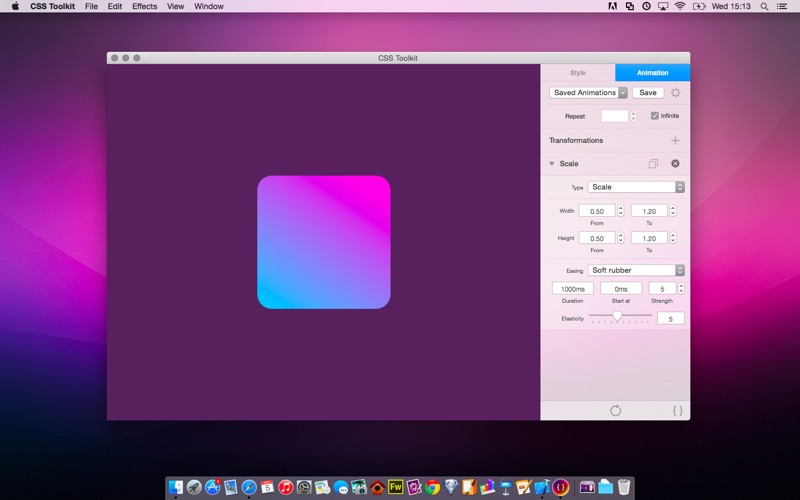800x500 pixels.
Task: Click the gear settings icon beside Save
Action: (676, 92)
